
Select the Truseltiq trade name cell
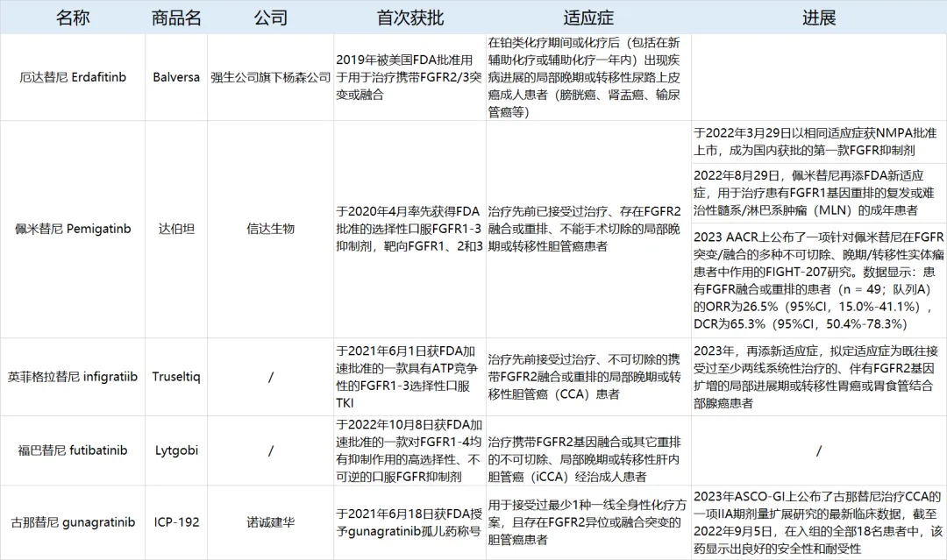coord(176,377)
